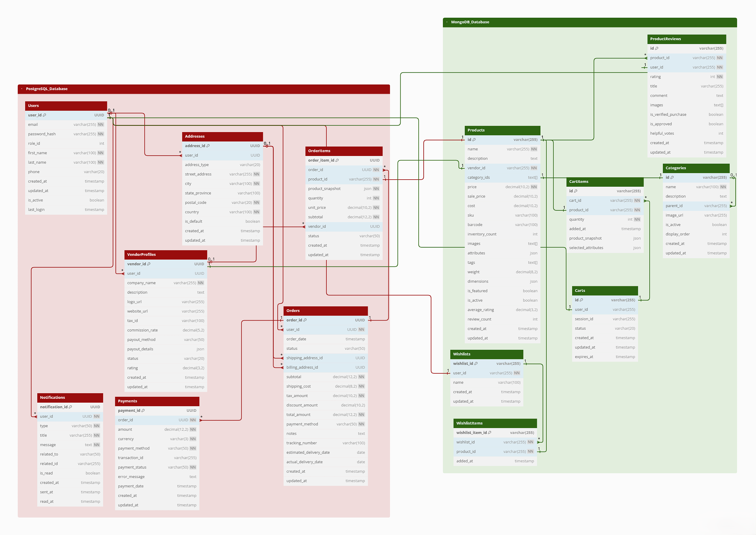Select the Carts table header

tap(605, 291)
